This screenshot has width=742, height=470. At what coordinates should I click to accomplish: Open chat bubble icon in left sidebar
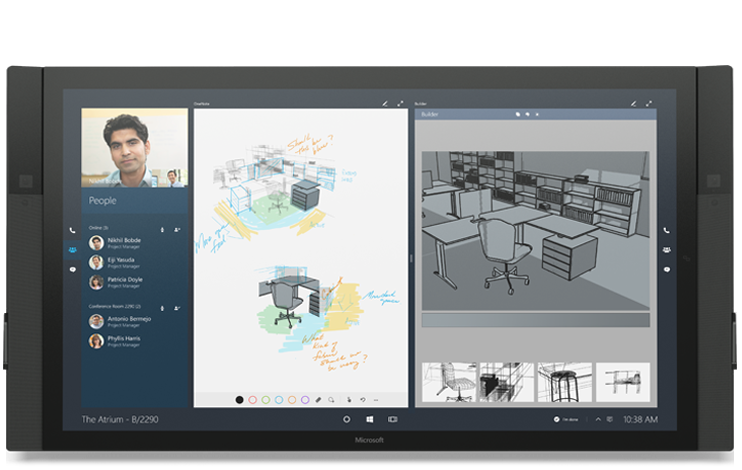click(x=72, y=270)
